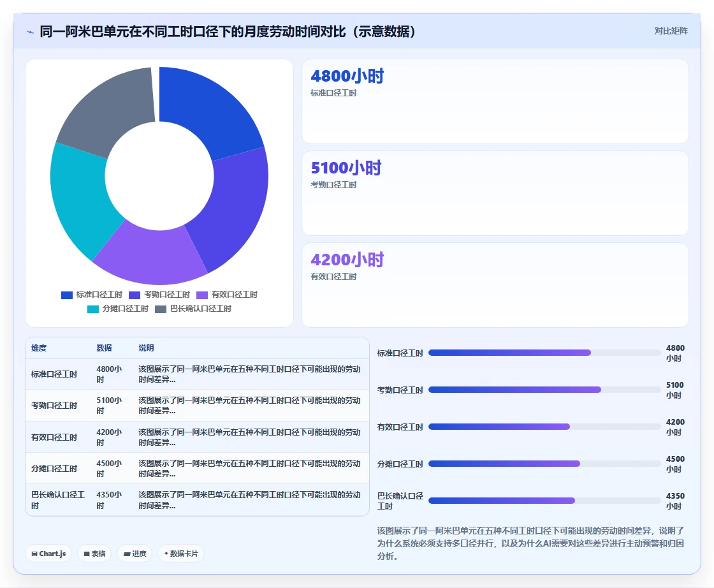Click the Chart.js tag chip
This screenshot has height=588, width=714.
[48, 554]
